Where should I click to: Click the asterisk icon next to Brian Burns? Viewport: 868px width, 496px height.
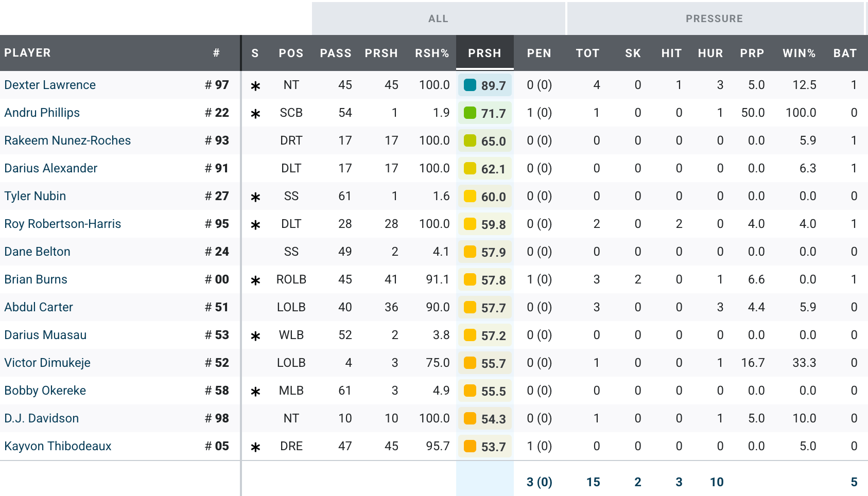(255, 280)
